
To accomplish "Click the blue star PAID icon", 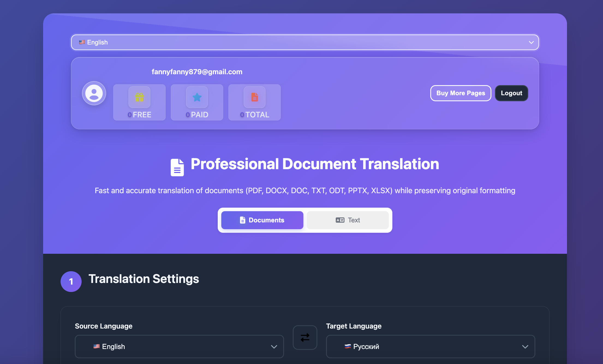I will [197, 97].
